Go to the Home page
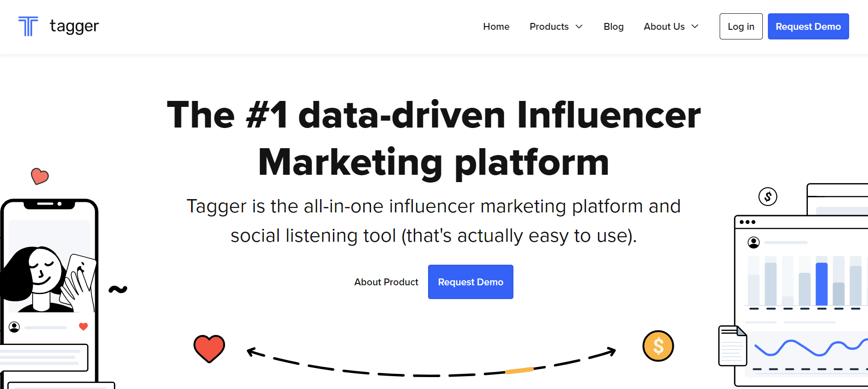Image resolution: width=868 pixels, height=389 pixels. point(496,27)
